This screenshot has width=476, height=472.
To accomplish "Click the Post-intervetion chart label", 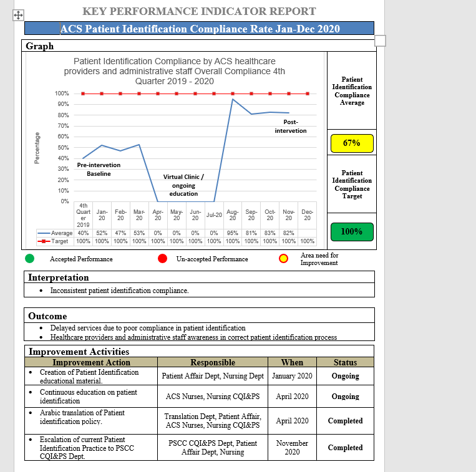I will coord(291,126).
